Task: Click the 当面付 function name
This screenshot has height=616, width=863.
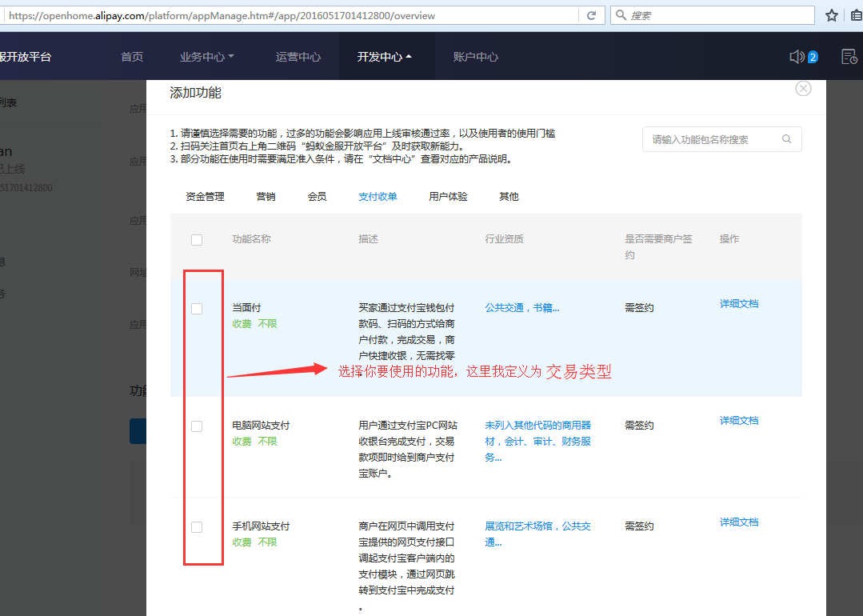Action: [x=246, y=308]
